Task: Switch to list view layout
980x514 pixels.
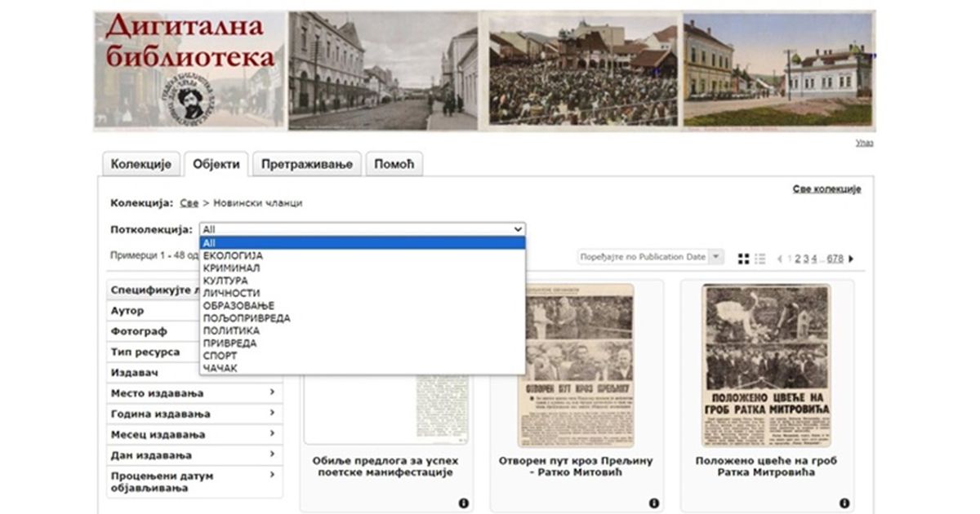Action: click(x=759, y=258)
